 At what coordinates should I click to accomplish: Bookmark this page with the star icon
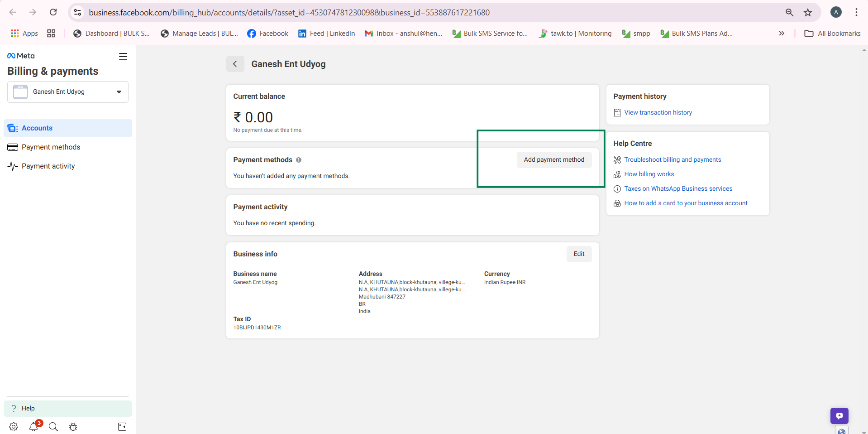808,12
